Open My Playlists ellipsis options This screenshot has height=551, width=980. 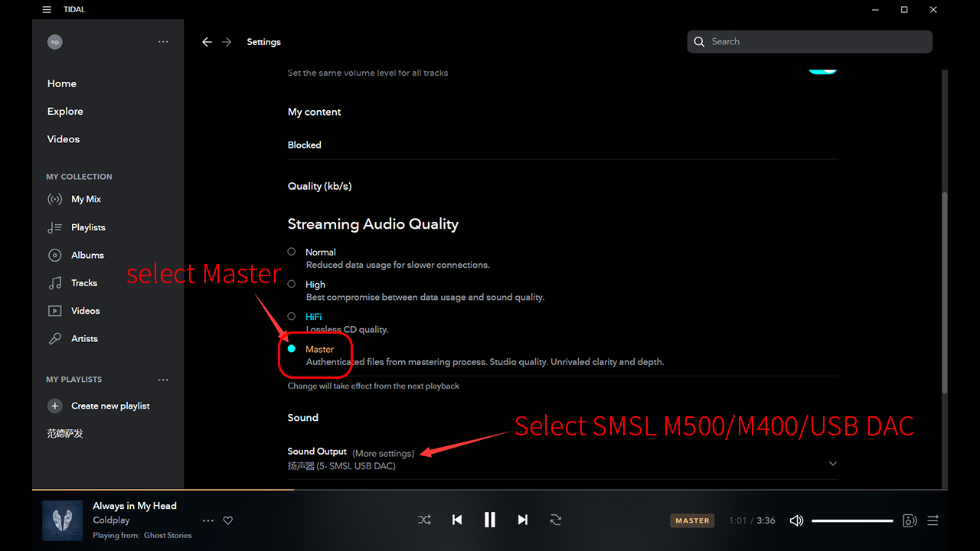(x=163, y=380)
